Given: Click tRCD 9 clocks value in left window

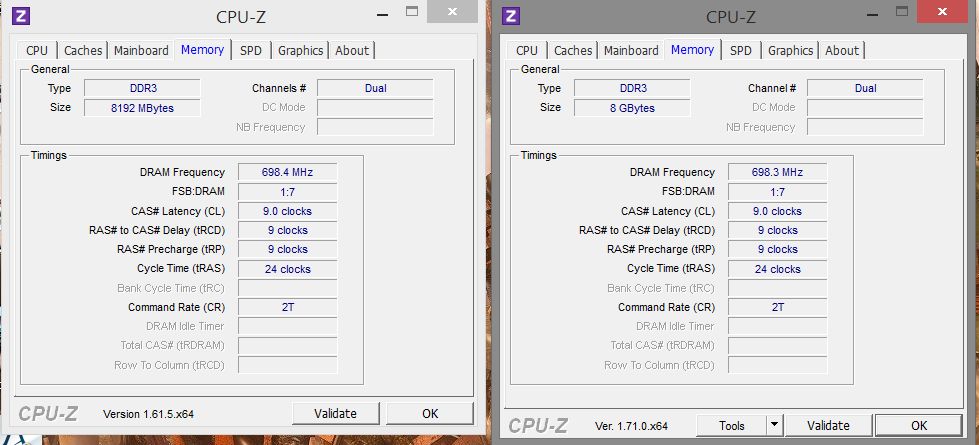Looking at the screenshot, I should tap(287, 230).
